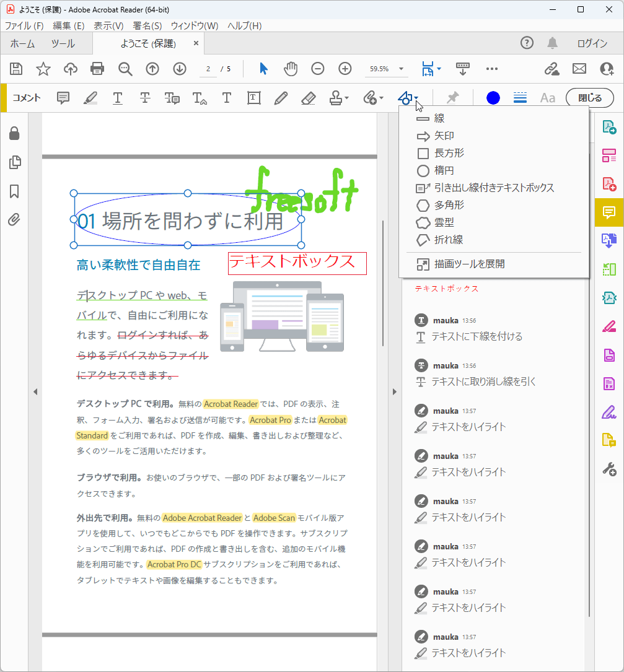This screenshot has height=672, width=624.
Task: Open the 表示 menu
Action: pos(108,26)
